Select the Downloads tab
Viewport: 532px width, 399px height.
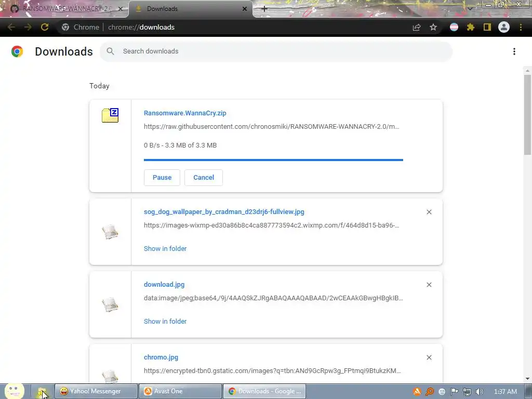(191, 9)
